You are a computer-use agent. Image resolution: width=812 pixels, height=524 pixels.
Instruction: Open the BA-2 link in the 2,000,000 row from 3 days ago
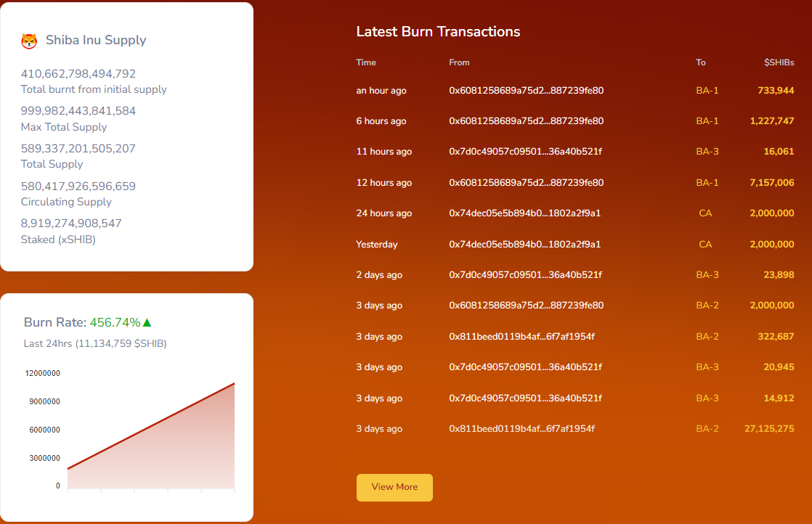[x=707, y=306]
